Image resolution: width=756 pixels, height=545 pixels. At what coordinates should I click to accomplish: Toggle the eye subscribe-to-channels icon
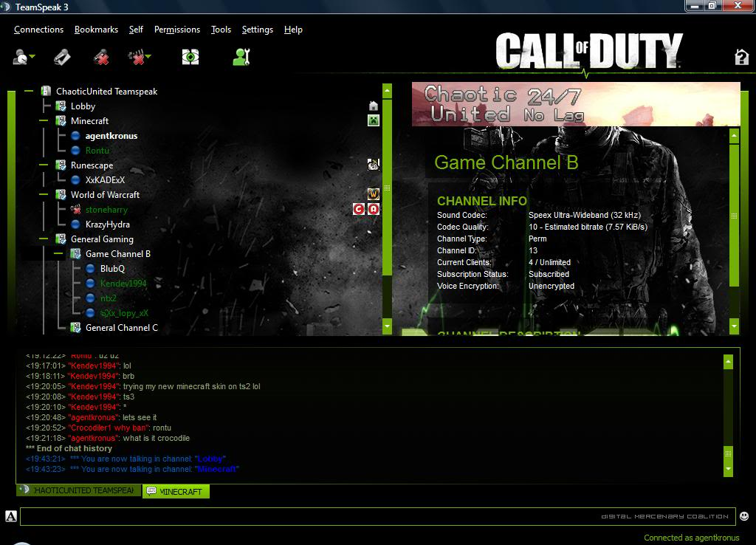190,57
